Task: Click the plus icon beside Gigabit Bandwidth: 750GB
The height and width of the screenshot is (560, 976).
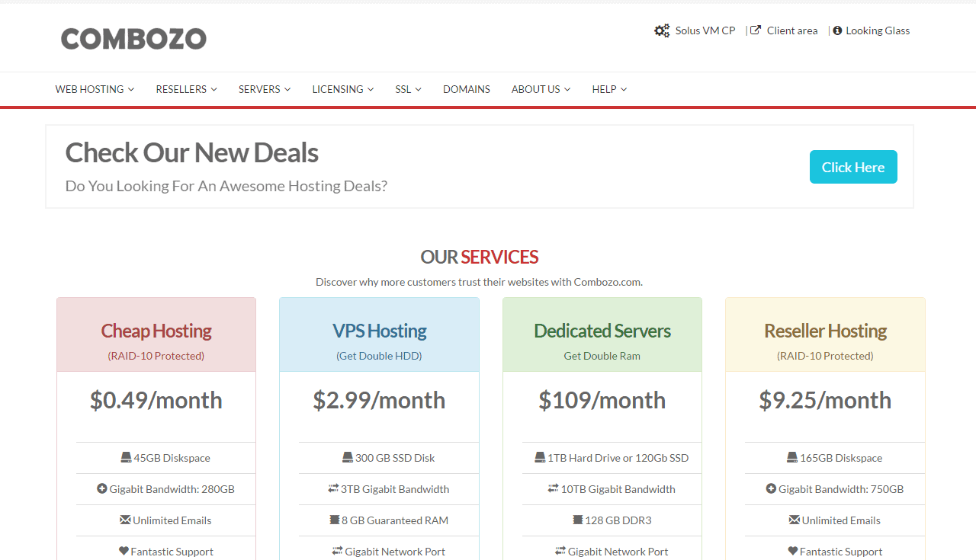Action: point(771,489)
